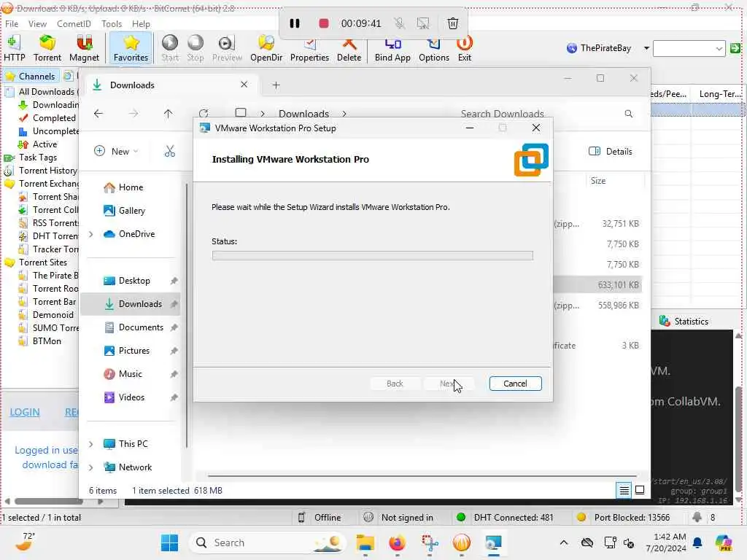Select the Favorites star toolbar button

tap(131, 48)
